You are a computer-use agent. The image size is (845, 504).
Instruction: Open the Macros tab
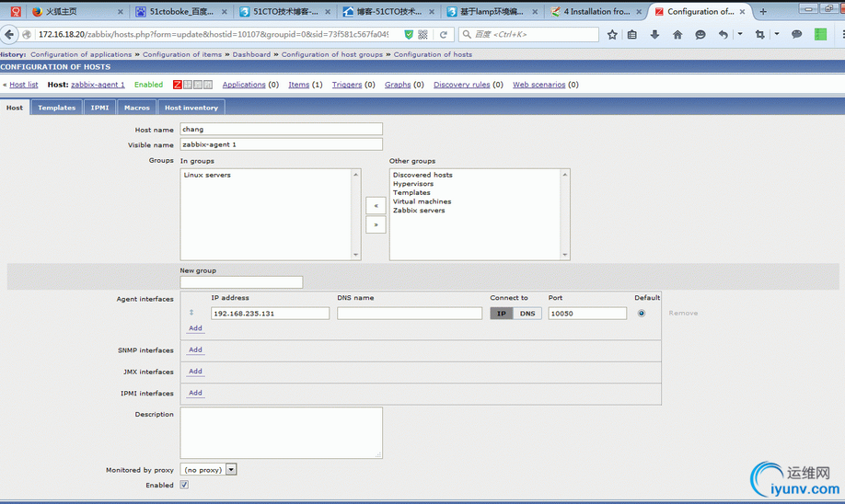tap(136, 108)
